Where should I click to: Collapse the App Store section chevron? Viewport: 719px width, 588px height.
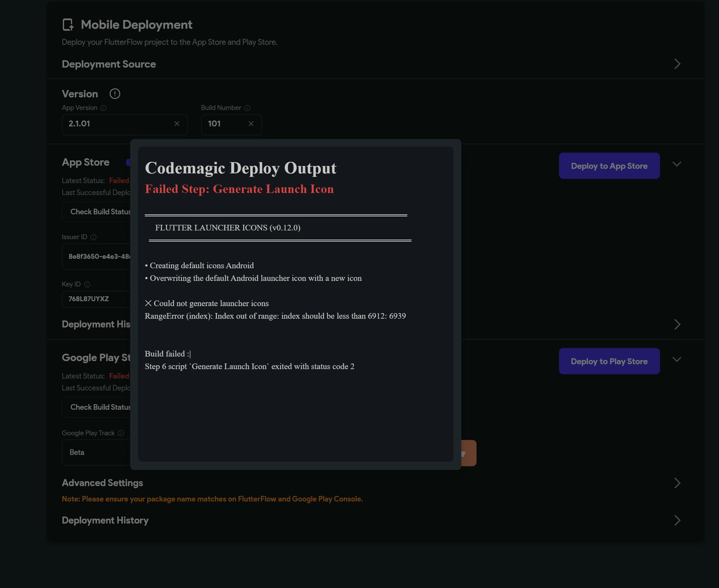click(x=677, y=164)
